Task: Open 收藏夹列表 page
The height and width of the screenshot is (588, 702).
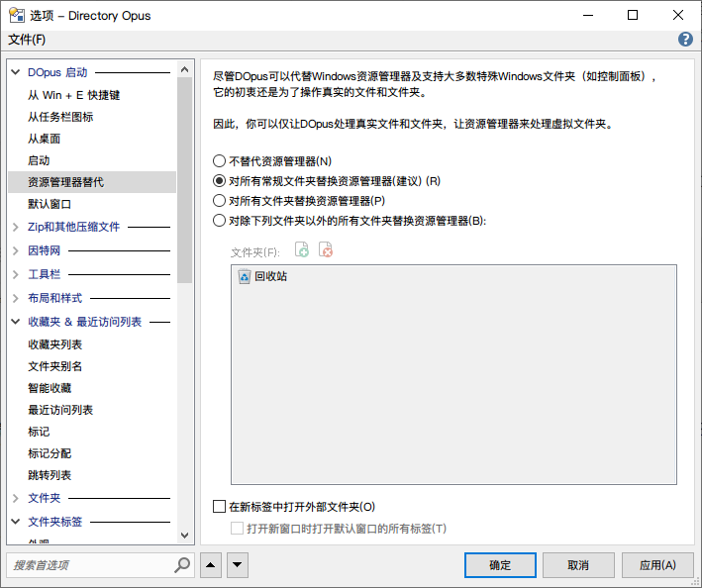Action: pos(55,344)
